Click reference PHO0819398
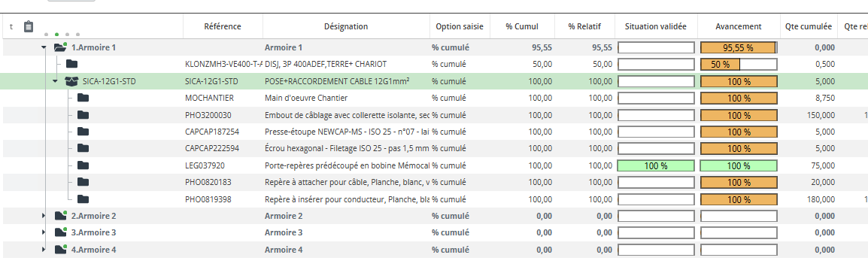The height and width of the screenshot is (279, 868). (208, 199)
